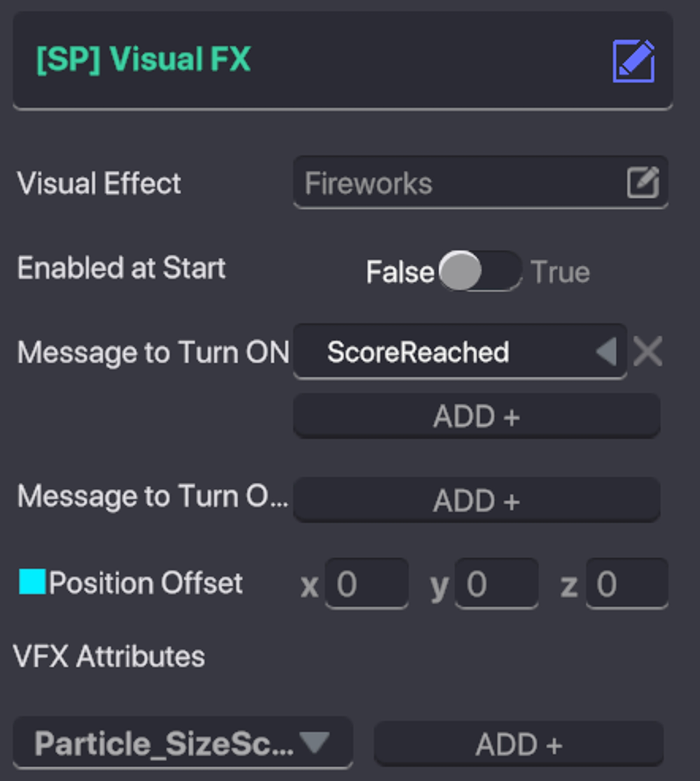Image resolution: width=700 pixels, height=781 pixels.
Task: Click the triangle arrow in the ScoreReached field
Action: (607, 351)
